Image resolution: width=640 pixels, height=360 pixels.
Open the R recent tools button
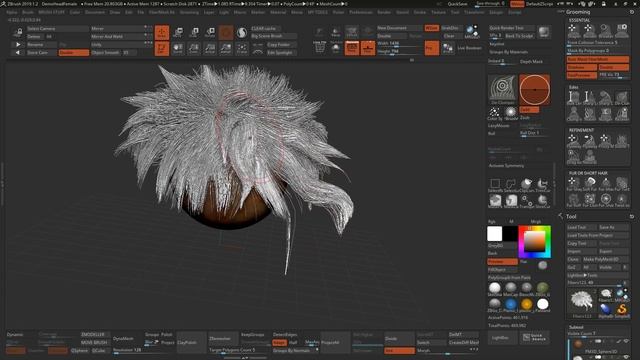coord(624,283)
